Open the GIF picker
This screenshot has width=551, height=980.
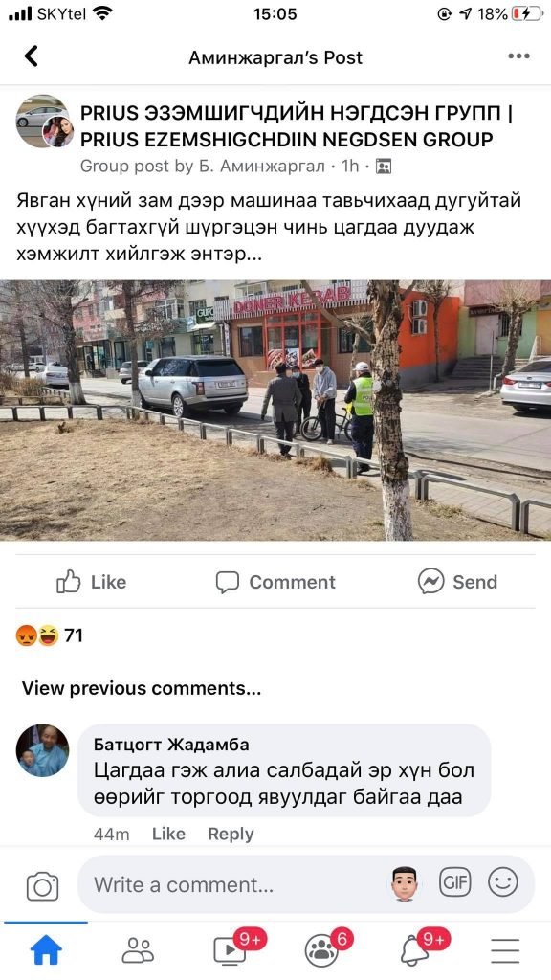(x=454, y=882)
